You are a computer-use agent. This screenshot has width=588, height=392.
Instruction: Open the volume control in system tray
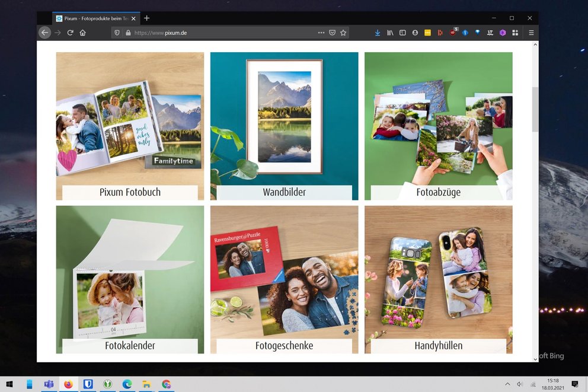520,384
